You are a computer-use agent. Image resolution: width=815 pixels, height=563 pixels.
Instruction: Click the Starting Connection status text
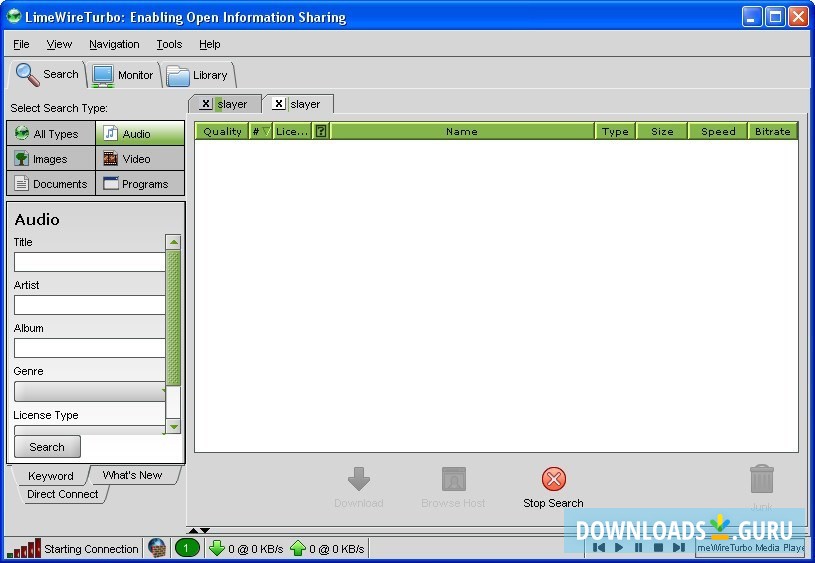pyautogui.click(x=91, y=549)
